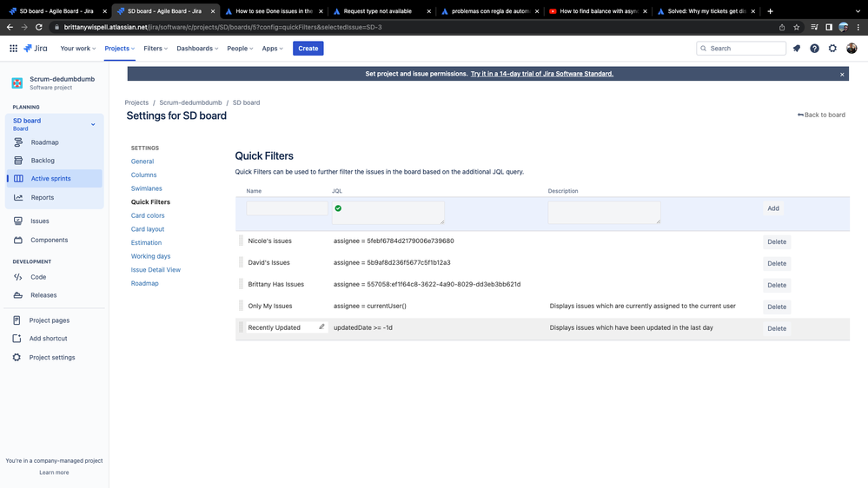Image resolution: width=868 pixels, height=488 pixels.
Task: Switch to the 'Request type not available' tab
Action: [x=381, y=11]
